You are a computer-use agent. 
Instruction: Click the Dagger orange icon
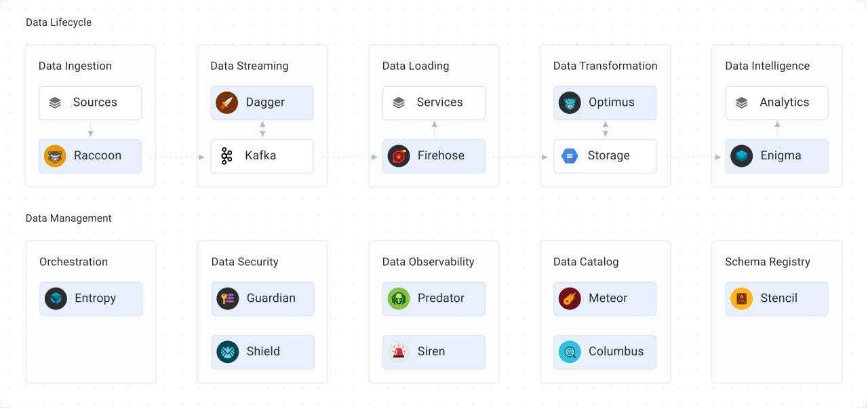point(226,102)
